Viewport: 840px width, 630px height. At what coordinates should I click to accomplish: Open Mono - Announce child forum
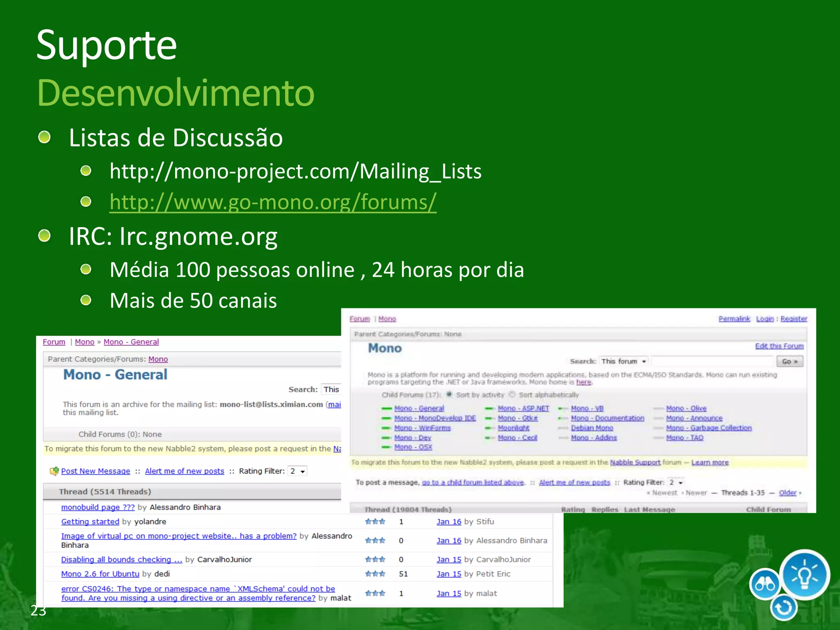point(694,418)
